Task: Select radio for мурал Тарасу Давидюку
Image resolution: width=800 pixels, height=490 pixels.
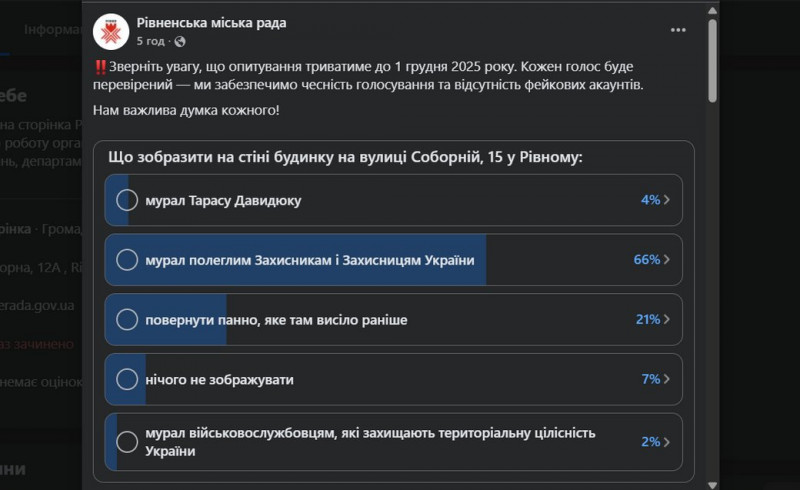Action: pos(127,200)
